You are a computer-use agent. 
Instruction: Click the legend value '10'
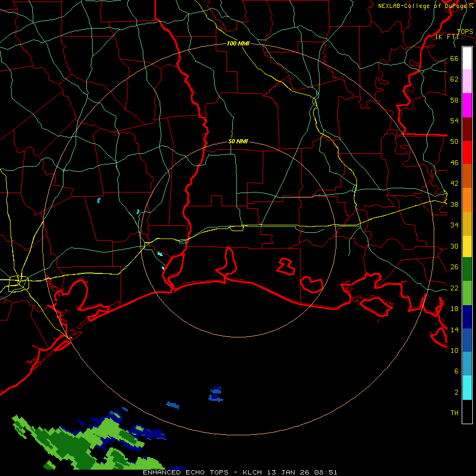pyautogui.click(x=454, y=351)
